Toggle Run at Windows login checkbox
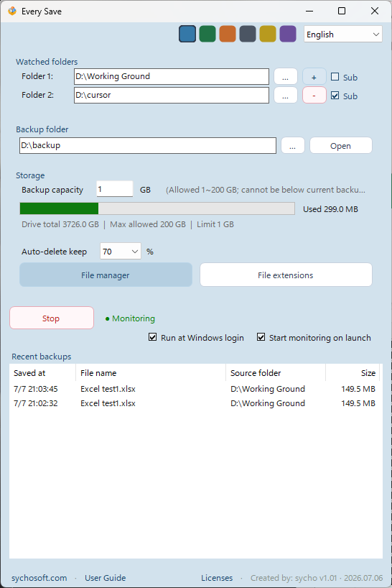 click(x=152, y=337)
